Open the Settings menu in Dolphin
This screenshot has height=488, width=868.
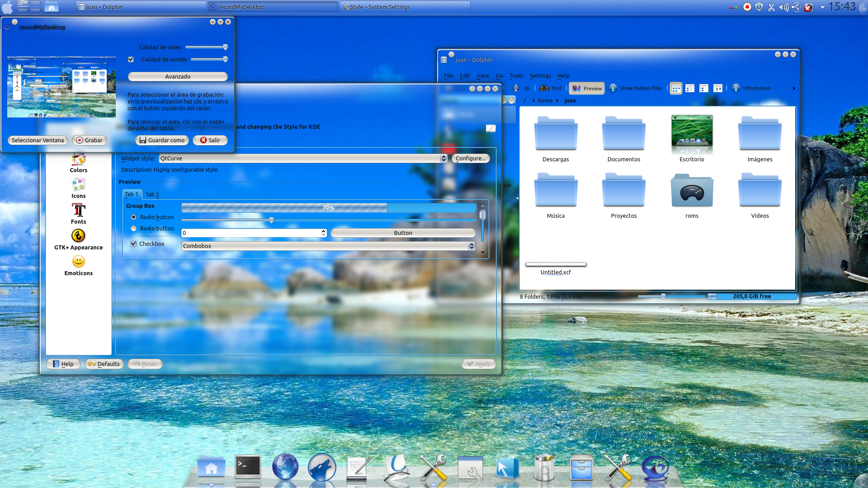(x=540, y=75)
